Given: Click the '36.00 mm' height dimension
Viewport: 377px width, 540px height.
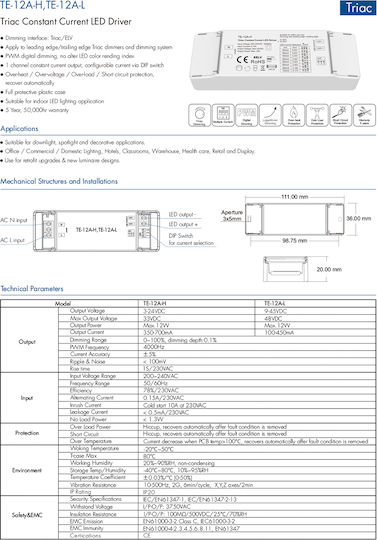Looking at the screenshot, I should [x=359, y=218].
